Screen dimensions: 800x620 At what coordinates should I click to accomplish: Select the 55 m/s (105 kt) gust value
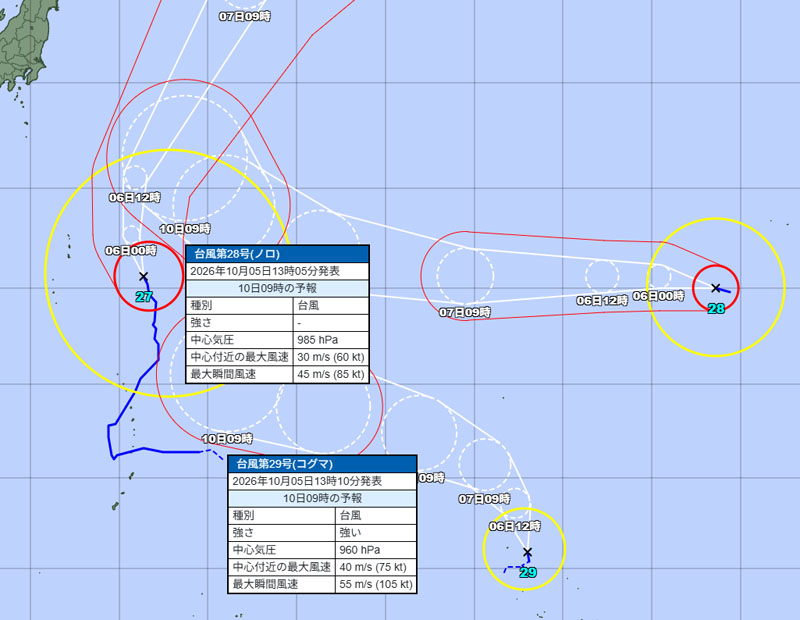376,584
